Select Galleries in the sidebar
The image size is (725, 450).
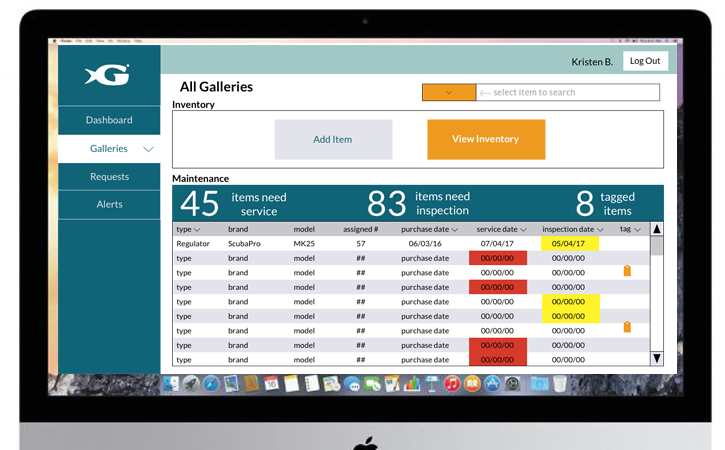pos(109,148)
